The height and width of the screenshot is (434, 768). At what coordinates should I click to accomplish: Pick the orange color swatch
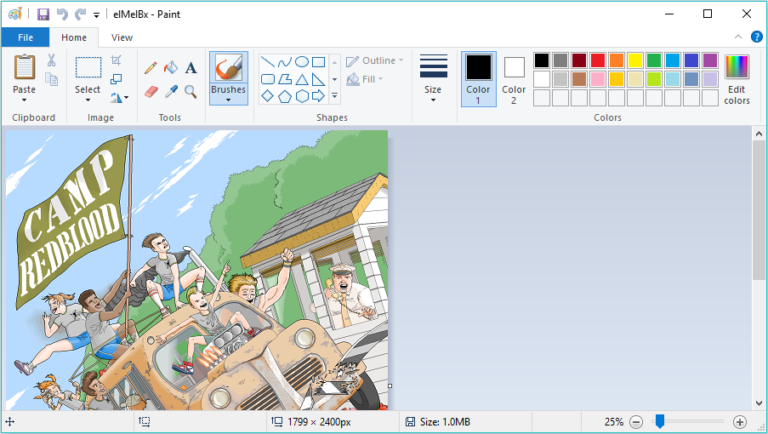617,60
